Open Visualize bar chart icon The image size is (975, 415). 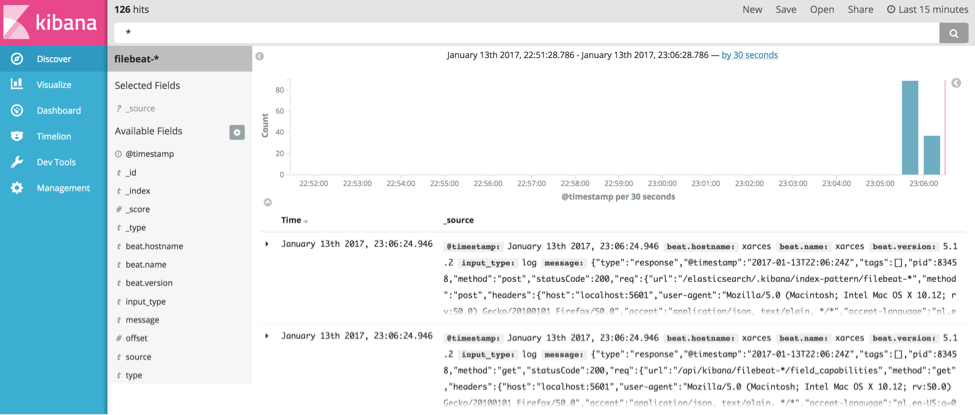coord(17,85)
